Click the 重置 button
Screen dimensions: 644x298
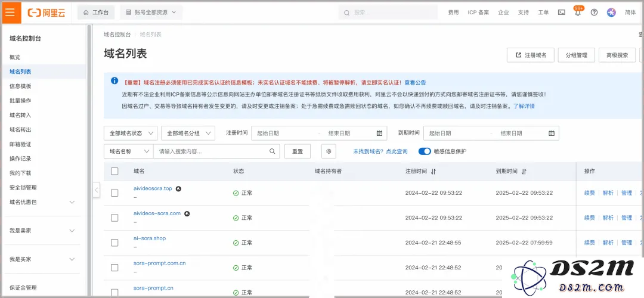(298, 151)
